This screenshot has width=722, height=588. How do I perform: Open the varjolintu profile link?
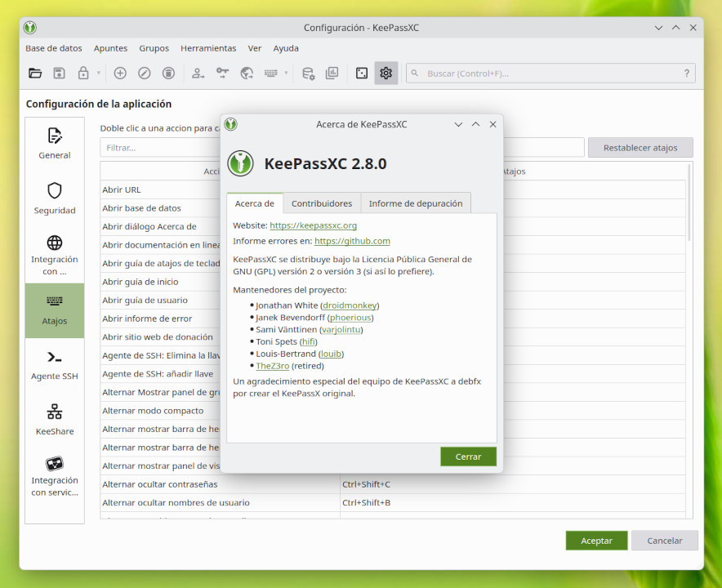pos(341,329)
